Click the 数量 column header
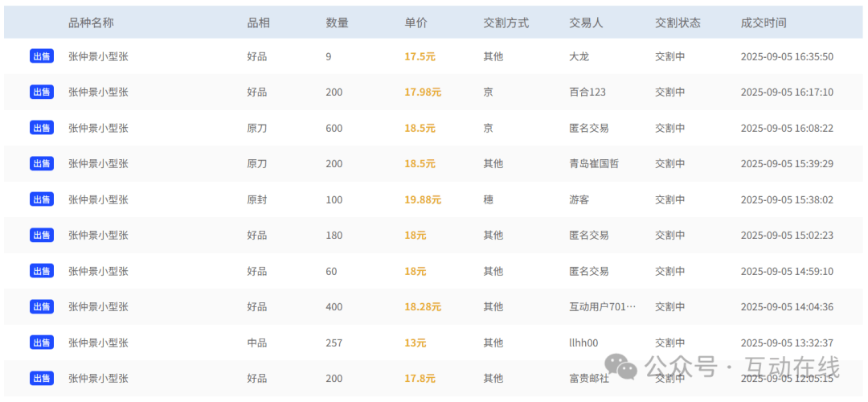 (338, 23)
